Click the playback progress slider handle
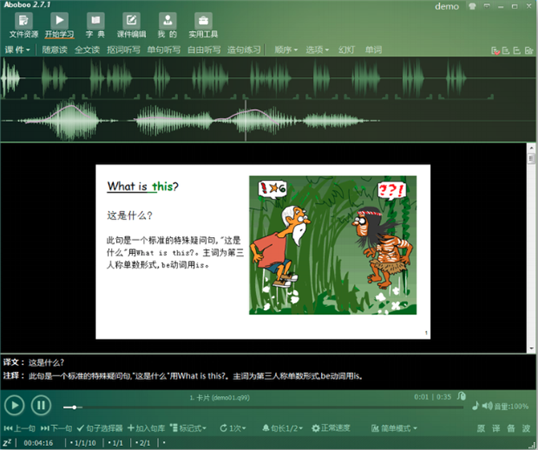538x450 pixels. pyautogui.click(x=74, y=407)
